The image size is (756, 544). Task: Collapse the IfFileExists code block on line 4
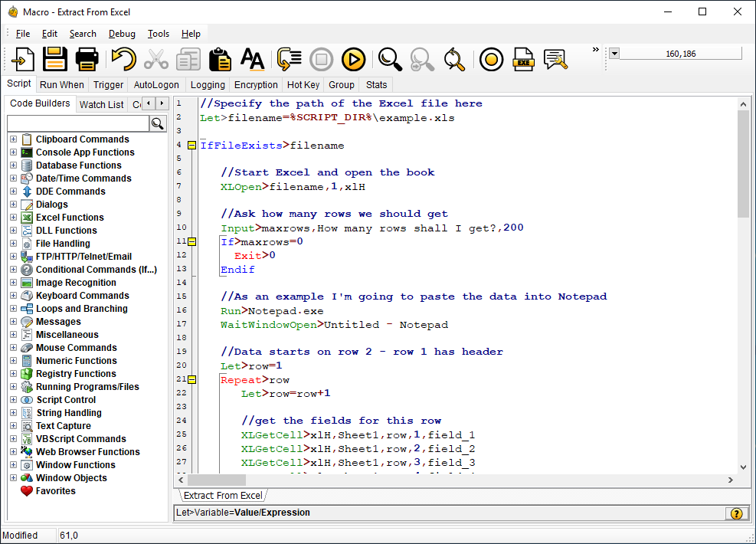pyautogui.click(x=190, y=145)
